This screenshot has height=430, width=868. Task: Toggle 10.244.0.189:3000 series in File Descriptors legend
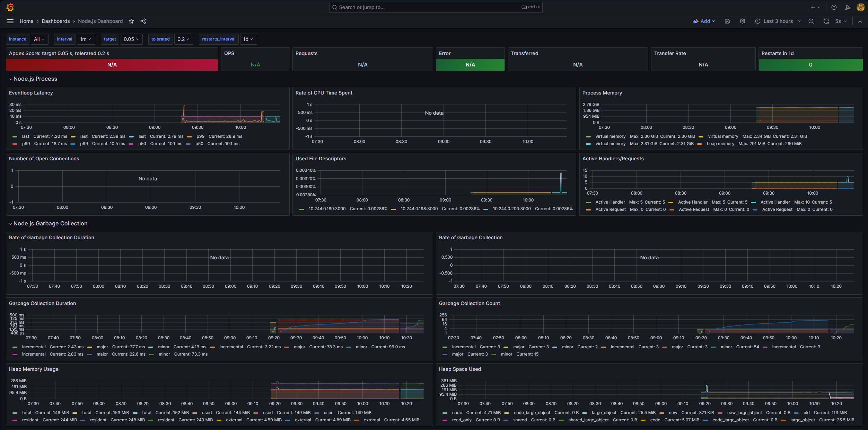pos(327,209)
